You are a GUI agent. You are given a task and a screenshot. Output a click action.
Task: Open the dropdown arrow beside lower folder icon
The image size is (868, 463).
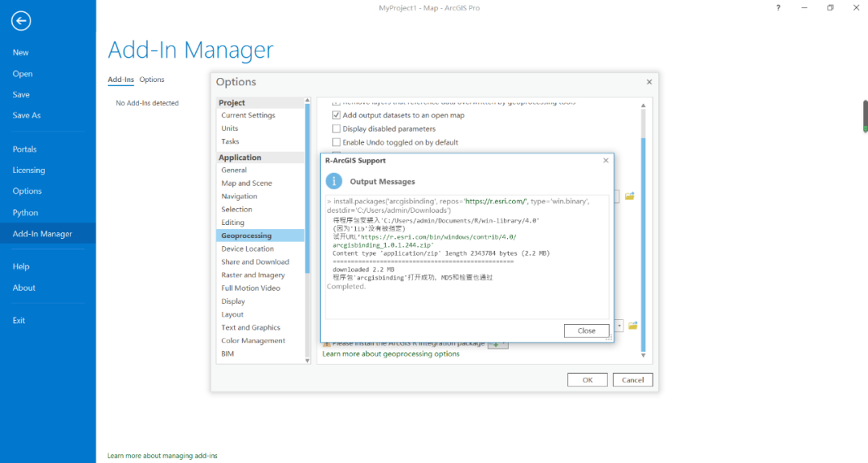[x=620, y=326]
